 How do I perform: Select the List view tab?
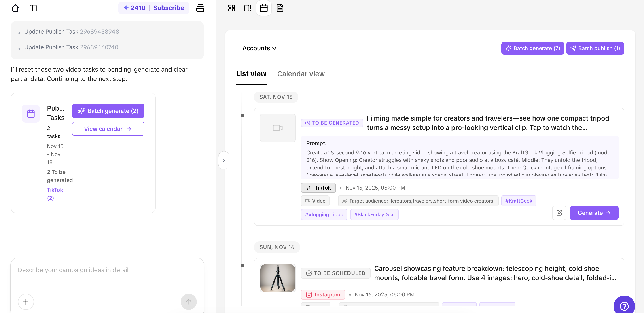pos(251,74)
